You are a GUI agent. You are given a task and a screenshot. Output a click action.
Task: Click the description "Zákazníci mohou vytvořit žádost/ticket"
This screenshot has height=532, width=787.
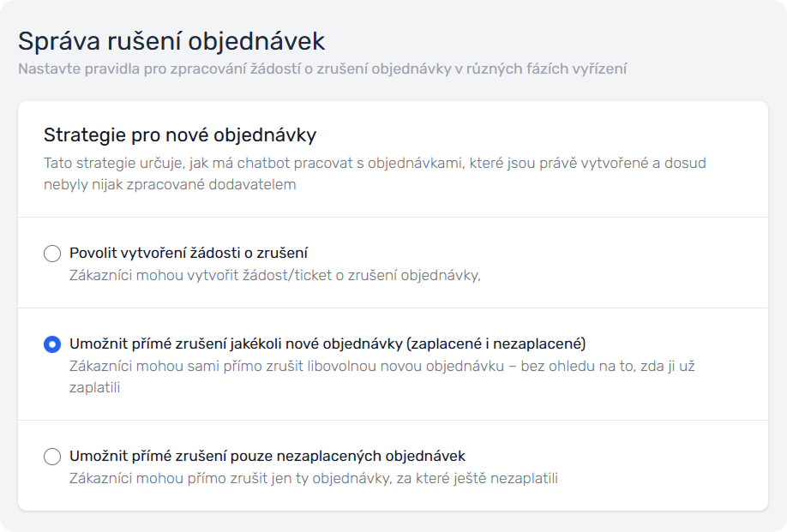coord(274,275)
